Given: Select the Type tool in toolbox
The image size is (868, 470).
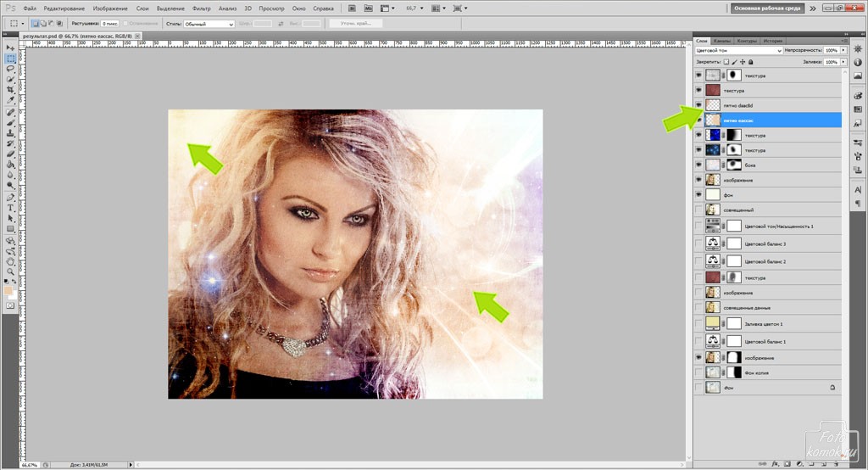Looking at the screenshot, I should (x=10, y=206).
